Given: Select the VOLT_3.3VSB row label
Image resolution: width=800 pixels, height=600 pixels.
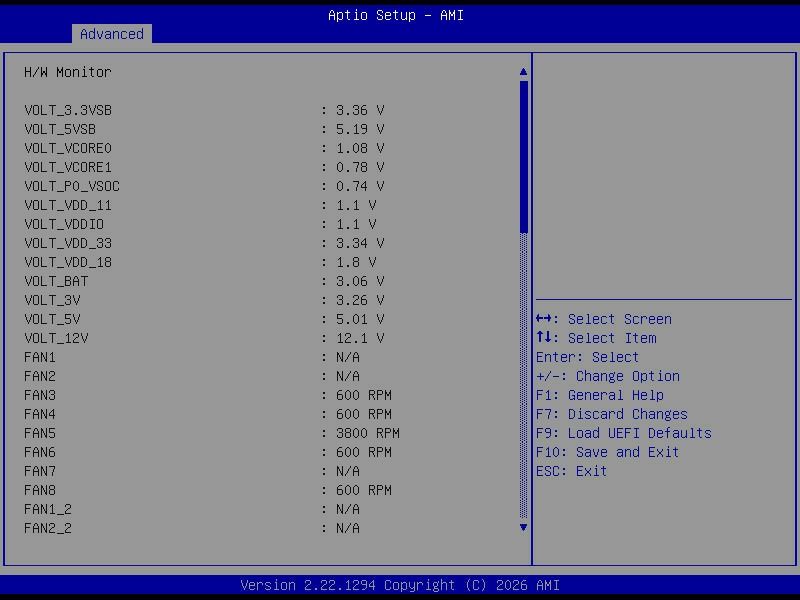Looking at the screenshot, I should (x=68, y=110).
